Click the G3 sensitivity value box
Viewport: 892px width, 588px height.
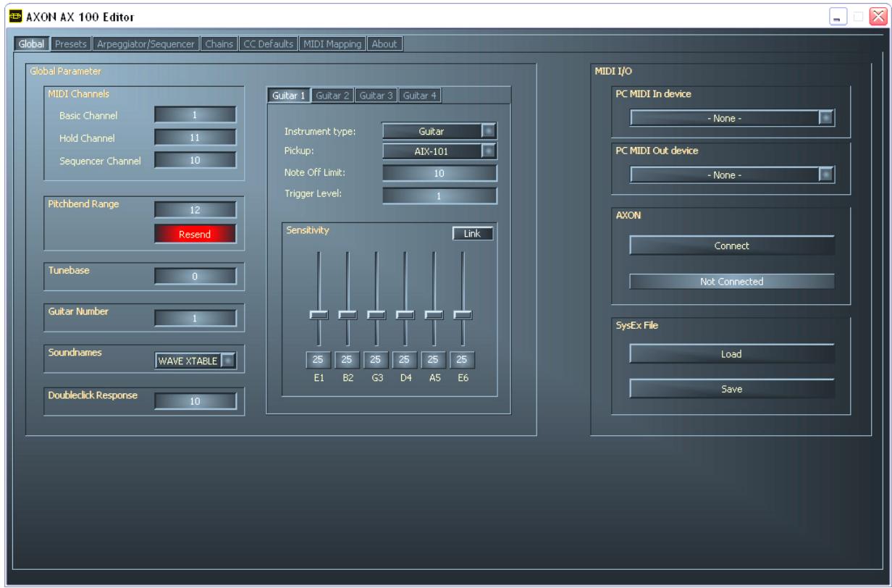[376, 361]
